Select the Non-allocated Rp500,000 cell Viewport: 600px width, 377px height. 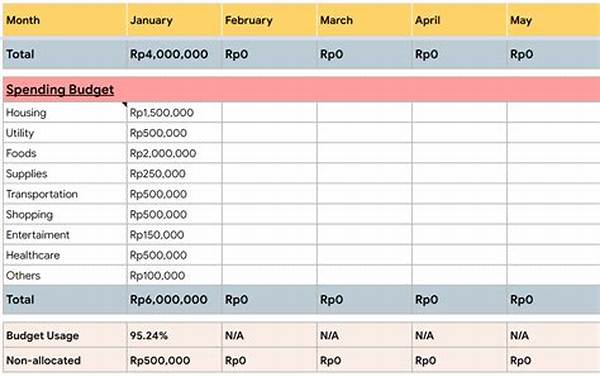coord(174,360)
